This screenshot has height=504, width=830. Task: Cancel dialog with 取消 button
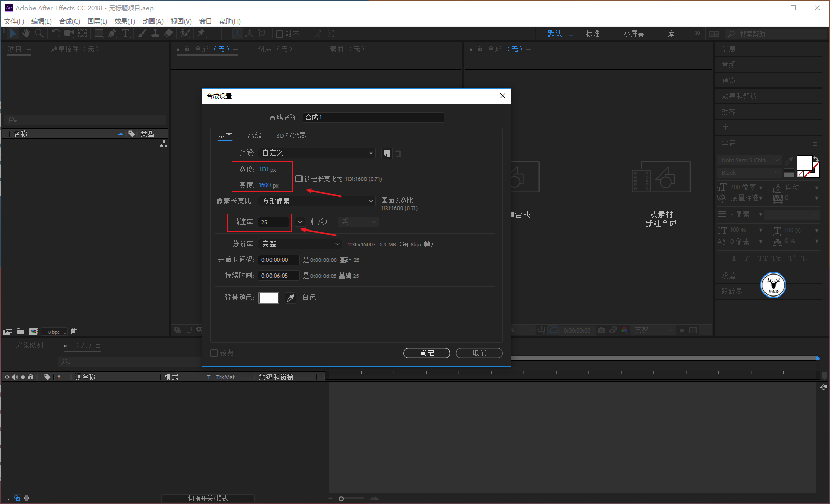pyautogui.click(x=479, y=353)
